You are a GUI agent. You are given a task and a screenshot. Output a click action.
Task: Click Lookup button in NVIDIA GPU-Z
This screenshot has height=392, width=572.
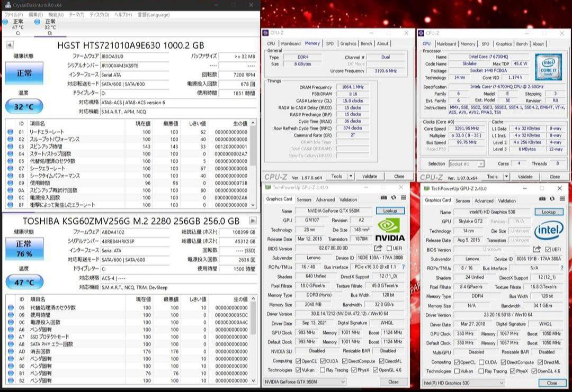390,211
